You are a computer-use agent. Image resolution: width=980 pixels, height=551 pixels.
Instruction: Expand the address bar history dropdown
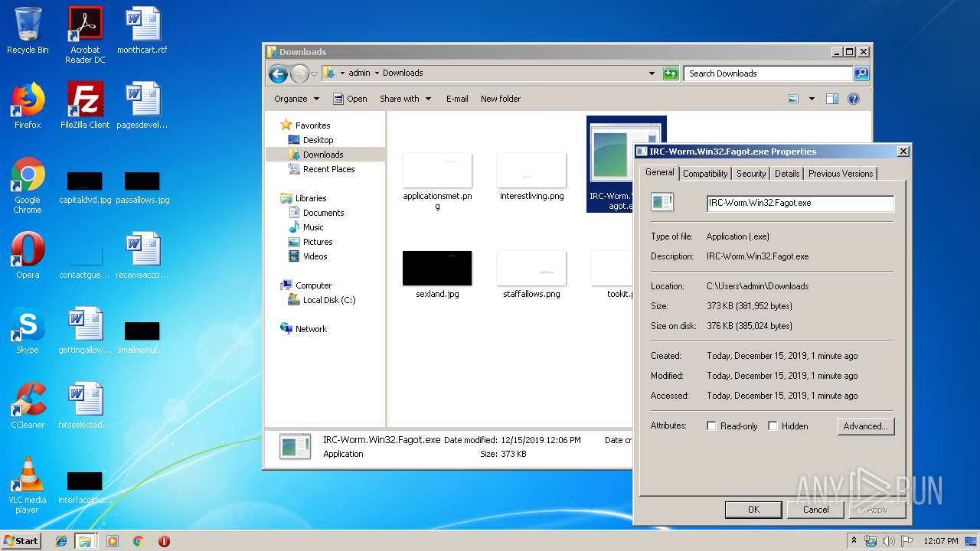652,73
